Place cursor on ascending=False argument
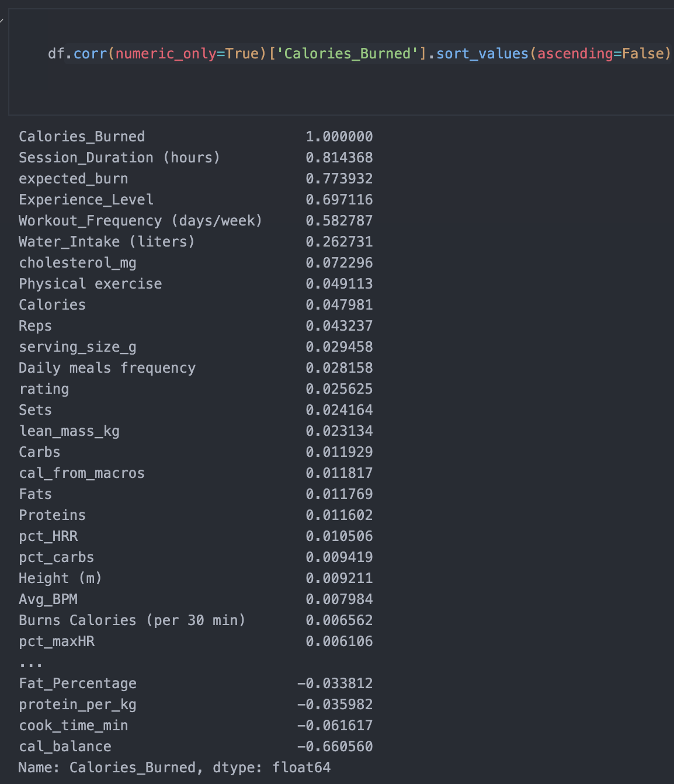 (600, 54)
